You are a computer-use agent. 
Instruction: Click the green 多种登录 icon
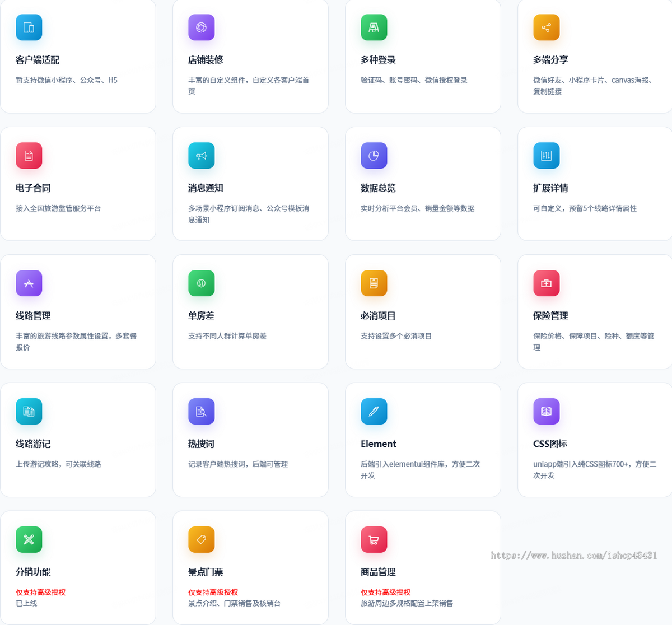tap(374, 27)
